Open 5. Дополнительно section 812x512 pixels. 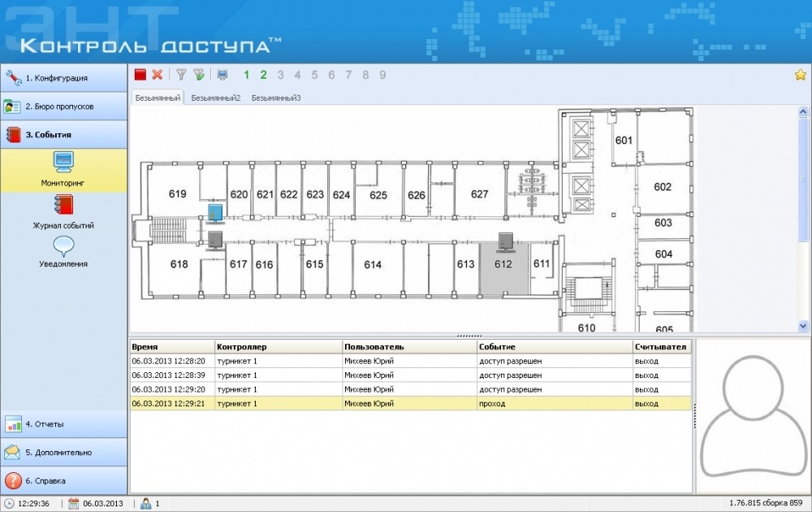(63, 453)
